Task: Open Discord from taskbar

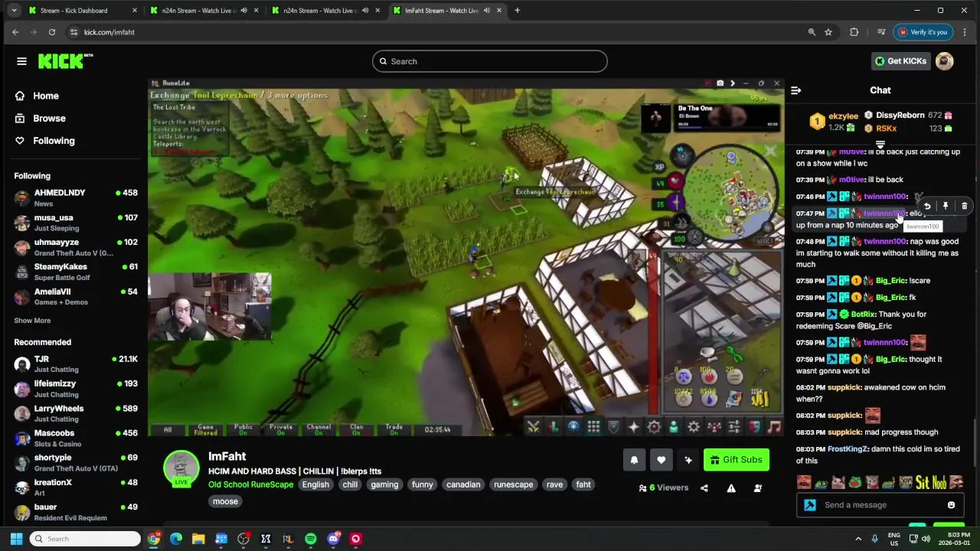Action: pyautogui.click(x=333, y=539)
